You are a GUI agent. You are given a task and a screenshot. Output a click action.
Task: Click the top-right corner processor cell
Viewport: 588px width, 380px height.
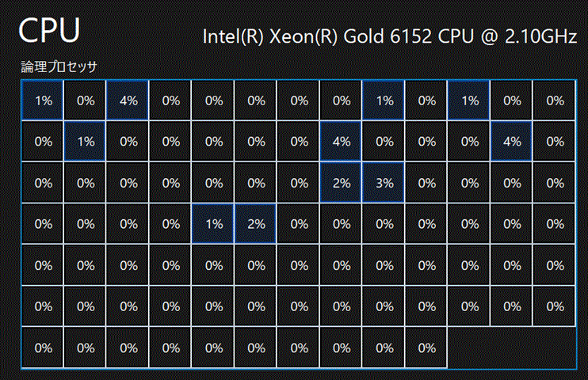pos(555,101)
